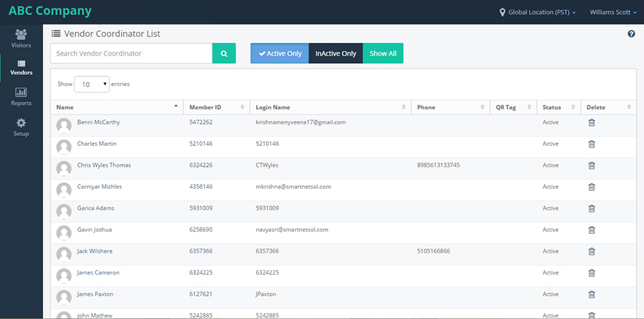
Task: Click Jack Wilshere's avatar picture
Action: pyautogui.click(x=64, y=255)
